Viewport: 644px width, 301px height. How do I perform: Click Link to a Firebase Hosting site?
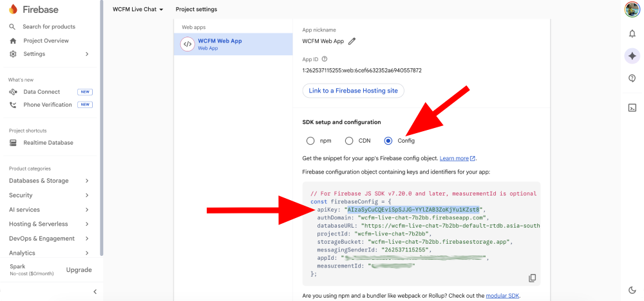(353, 91)
